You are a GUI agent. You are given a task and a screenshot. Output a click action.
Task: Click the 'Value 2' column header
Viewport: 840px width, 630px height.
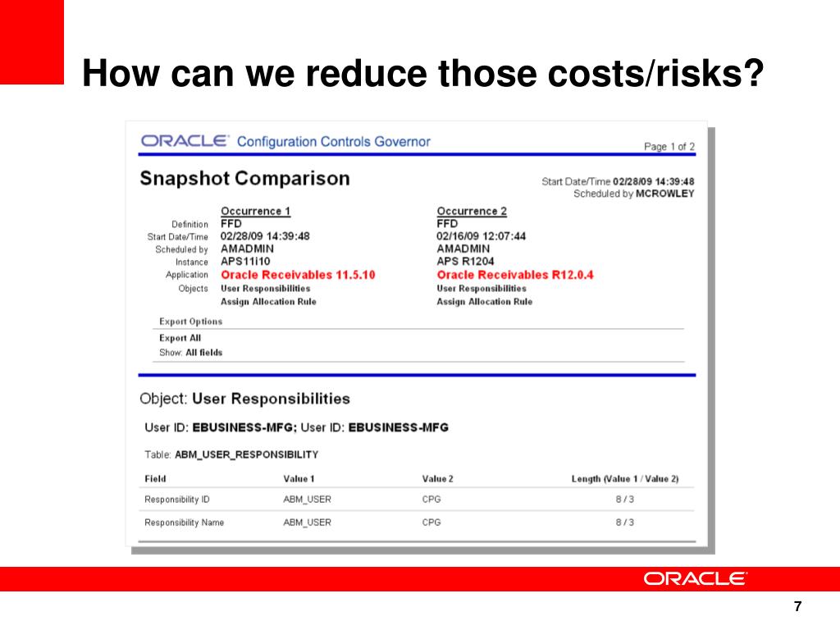click(x=438, y=479)
